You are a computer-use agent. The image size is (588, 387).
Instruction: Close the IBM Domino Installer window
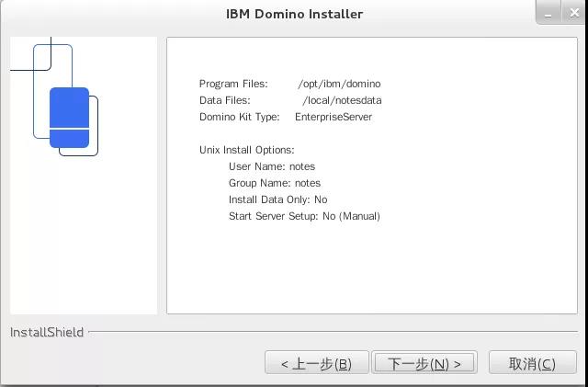[573, 13]
